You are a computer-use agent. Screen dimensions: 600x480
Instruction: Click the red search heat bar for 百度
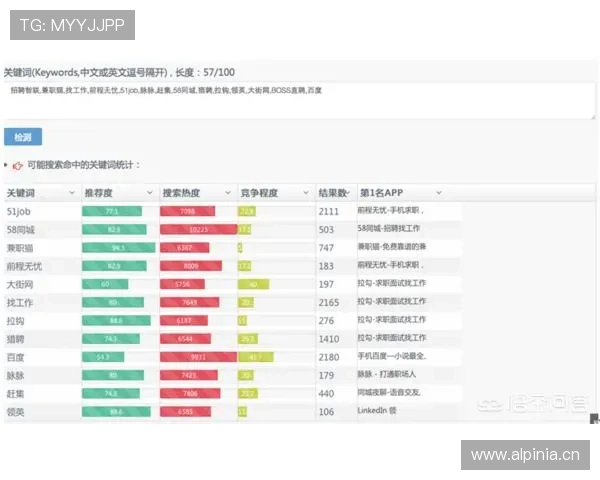click(x=199, y=357)
